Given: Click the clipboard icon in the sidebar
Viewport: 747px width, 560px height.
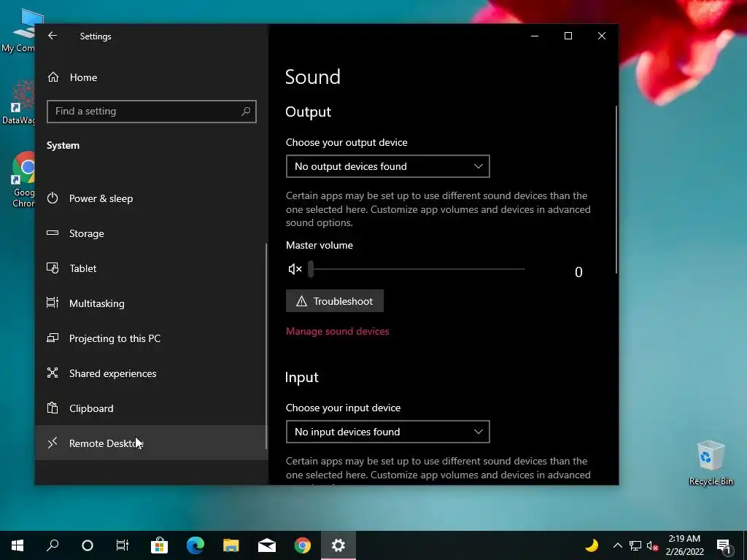Looking at the screenshot, I should pos(53,408).
